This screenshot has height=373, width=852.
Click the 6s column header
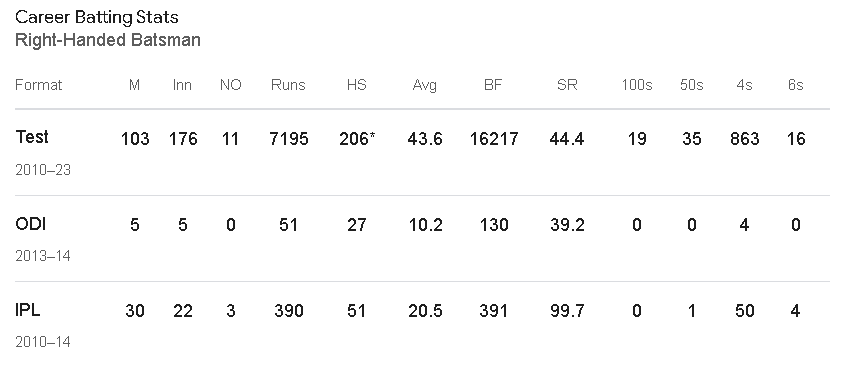pyautogui.click(x=795, y=85)
